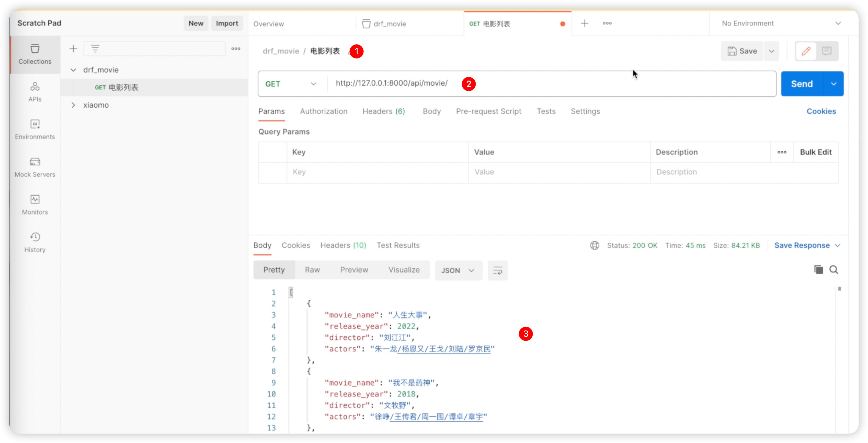This screenshot has height=443, width=868.
Task: Open the response Headers (10) tab
Action: click(x=343, y=246)
